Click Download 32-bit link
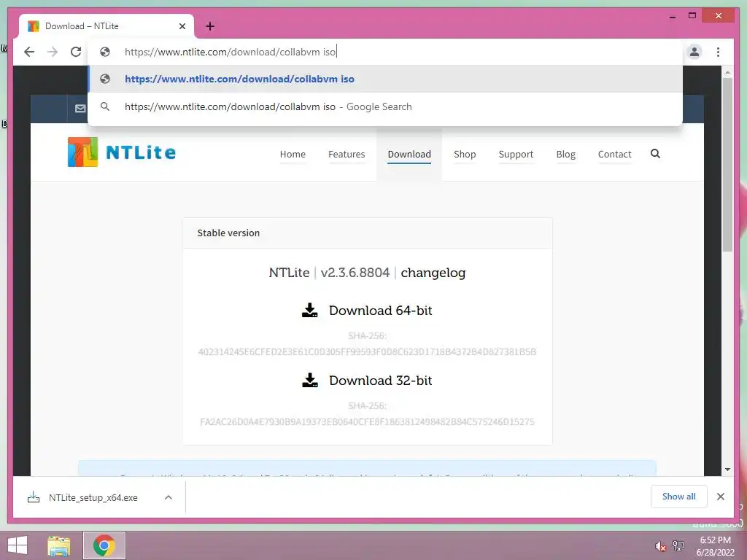Image resolution: width=747 pixels, height=560 pixels. point(380,381)
